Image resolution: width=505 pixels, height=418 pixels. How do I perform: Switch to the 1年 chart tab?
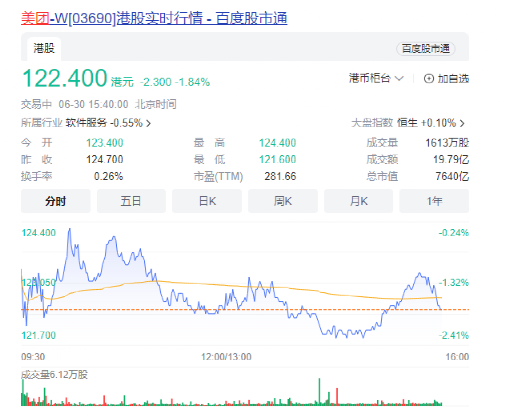[x=434, y=201]
